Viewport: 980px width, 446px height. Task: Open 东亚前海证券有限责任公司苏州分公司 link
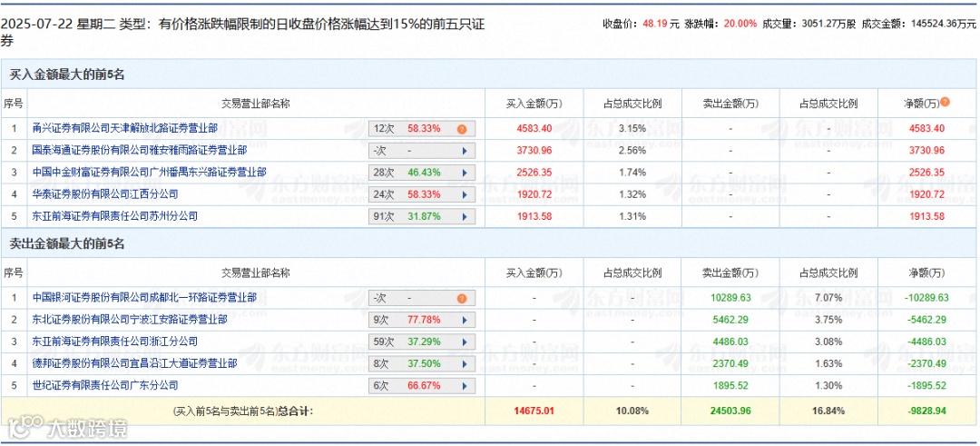[115, 216]
